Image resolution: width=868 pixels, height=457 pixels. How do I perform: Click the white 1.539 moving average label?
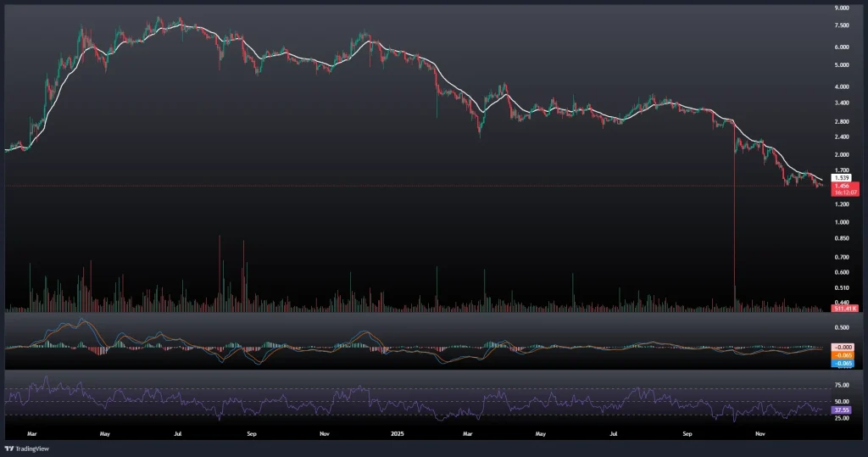click(x=842, y=178)
